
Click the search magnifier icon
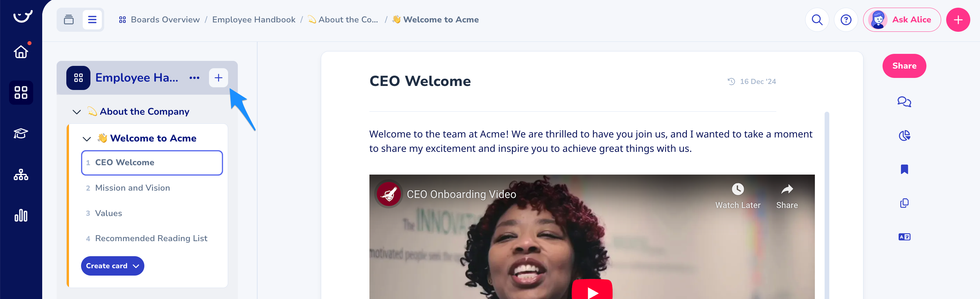(817, 20)
